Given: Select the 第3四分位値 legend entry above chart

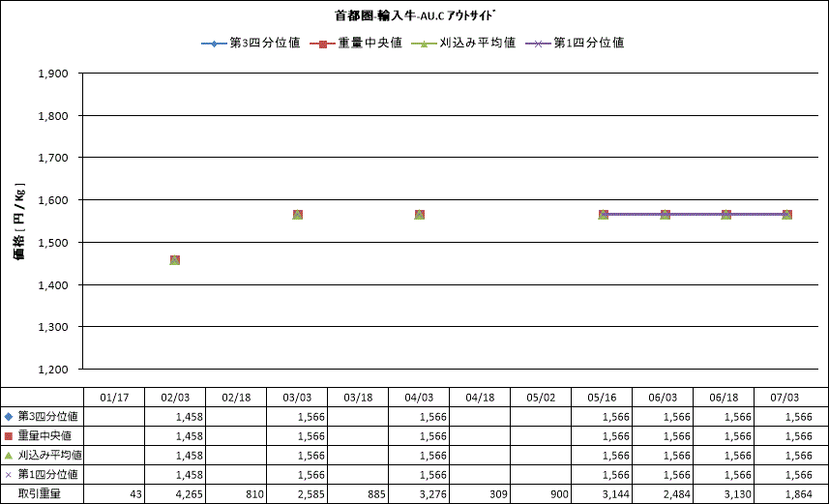Looking at the screenshot, I should tap(251, 43).
